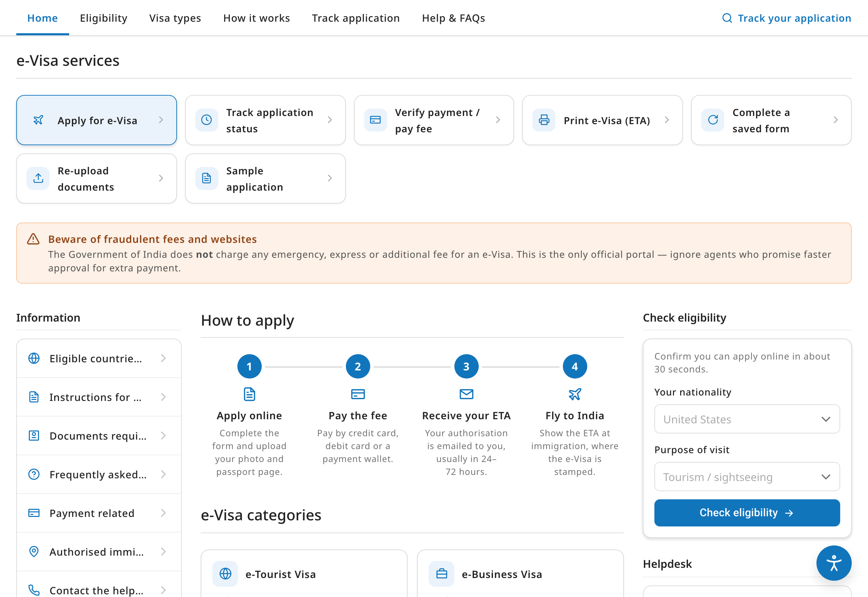Open the Re-upload documents card
Image resolution: width=868 pixels, height=597 pixels.
pos(96,178)
